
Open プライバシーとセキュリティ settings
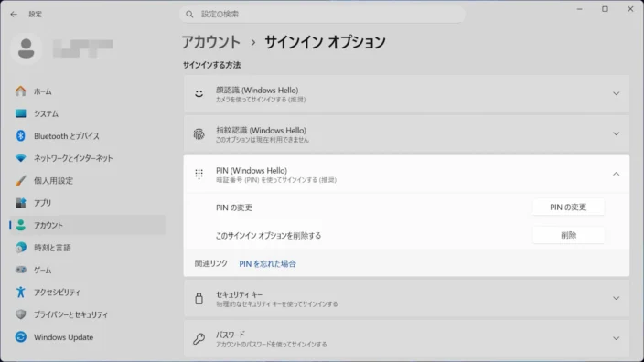coord(88,314)
